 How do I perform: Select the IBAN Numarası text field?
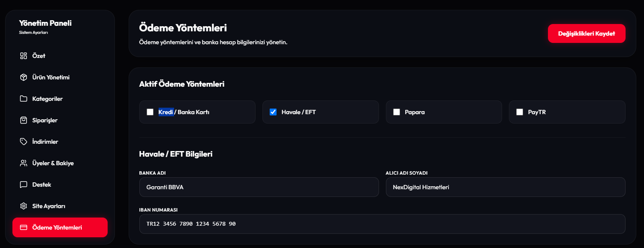pos(382,224)
